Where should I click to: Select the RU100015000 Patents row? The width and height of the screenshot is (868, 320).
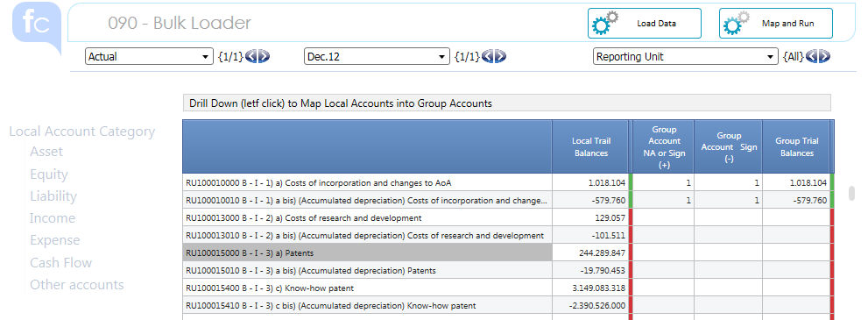pos(368,252)
